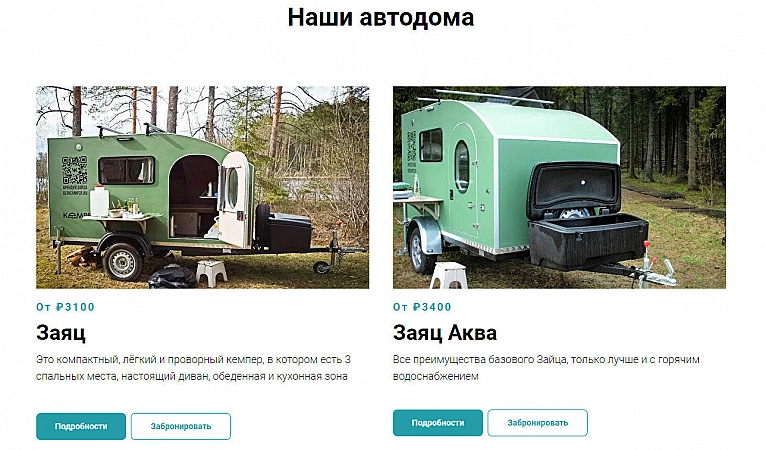Click the QR code on the Заяц Аква camper
The height and width of the screenshot is (450, 766).
[411, 146]
